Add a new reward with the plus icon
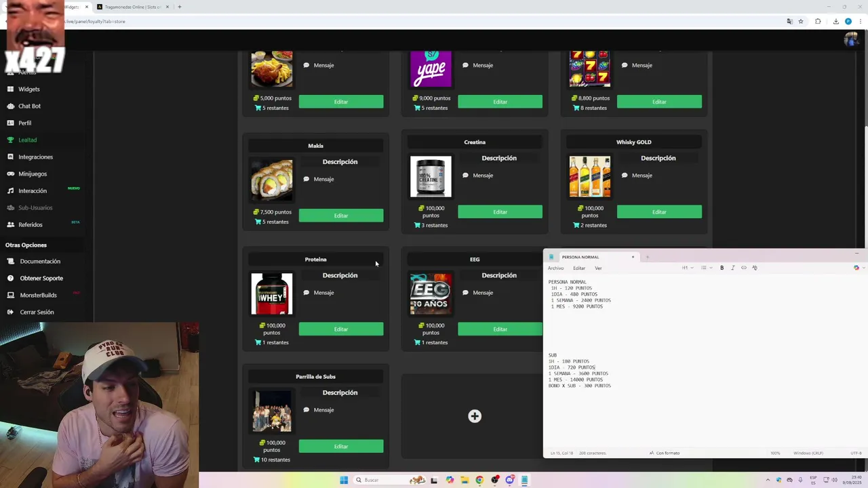868x488 pixels. click(x=475, y=416)
